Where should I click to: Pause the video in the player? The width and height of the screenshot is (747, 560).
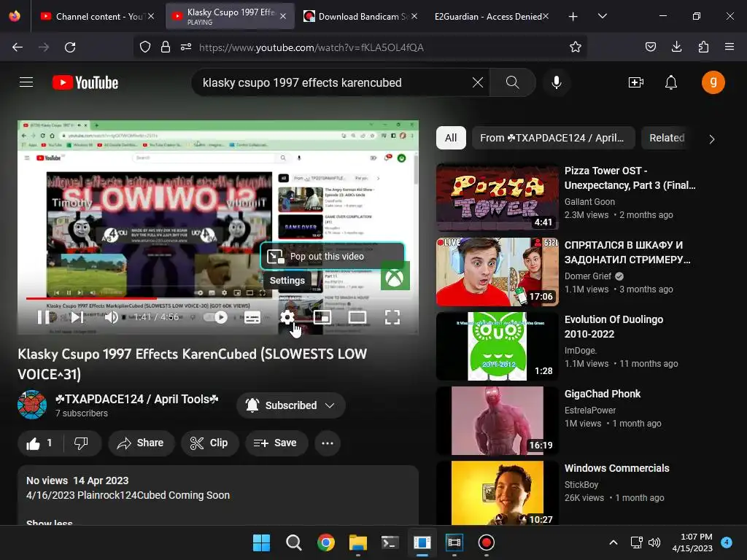[x=43, y=317]
